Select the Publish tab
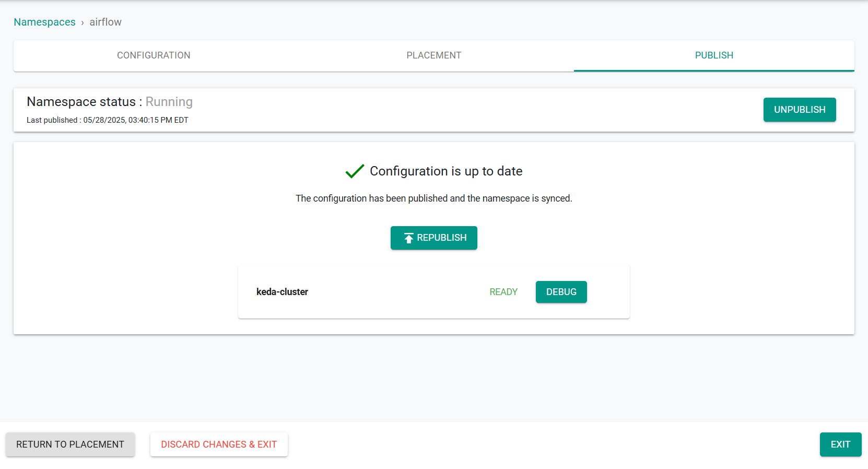This screenshot has height=469, width=868. (x=714, y=55)
